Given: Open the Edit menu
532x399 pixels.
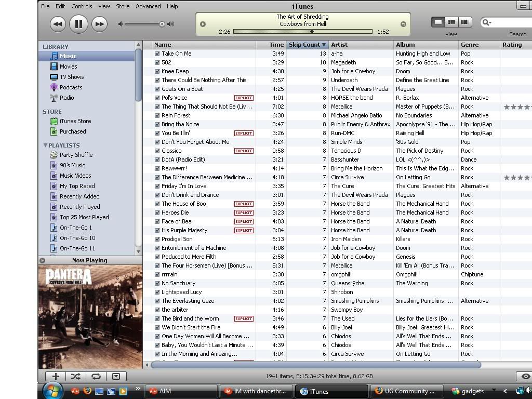Looking at the screenshot, I should point(60,6).
